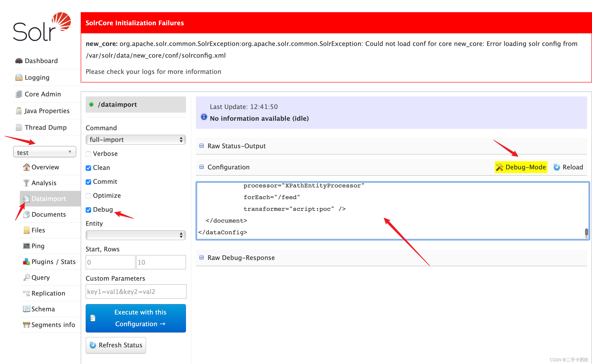Click Execute with this Configuration button
This screenshot has height=364, width=592.
tap(136, 318)
